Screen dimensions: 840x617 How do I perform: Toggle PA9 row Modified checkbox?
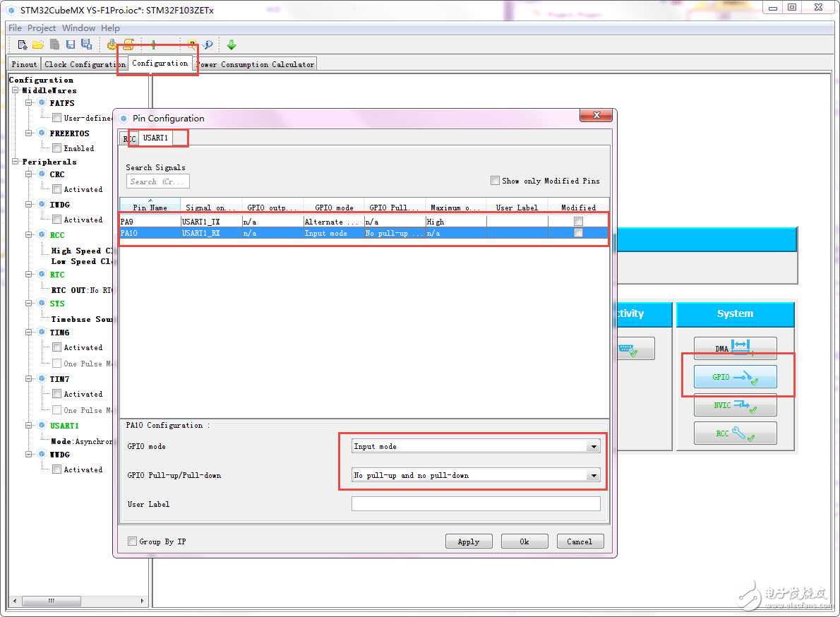point(578,221)
